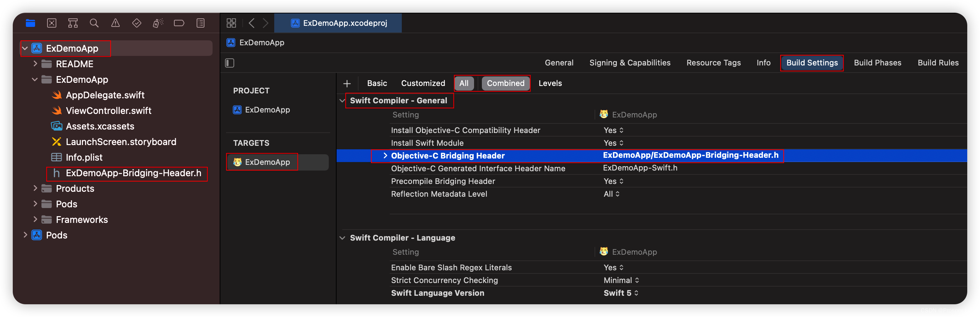Filter build settings to Basic
Screen dimensions: 980x317
point(377,83)
